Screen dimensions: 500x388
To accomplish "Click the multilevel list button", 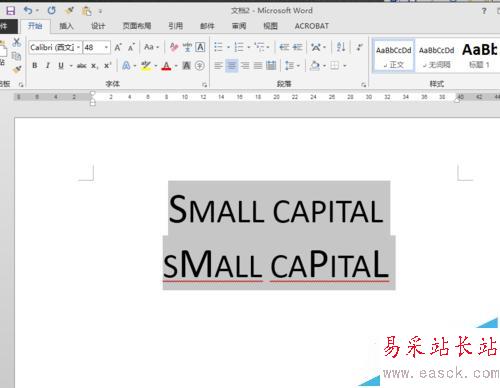I will (259, 47).
